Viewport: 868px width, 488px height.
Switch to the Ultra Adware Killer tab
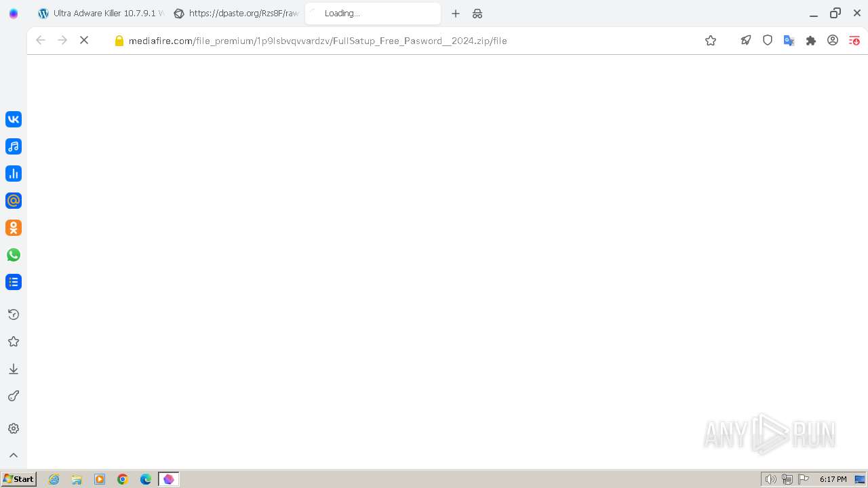coord(100,14)
